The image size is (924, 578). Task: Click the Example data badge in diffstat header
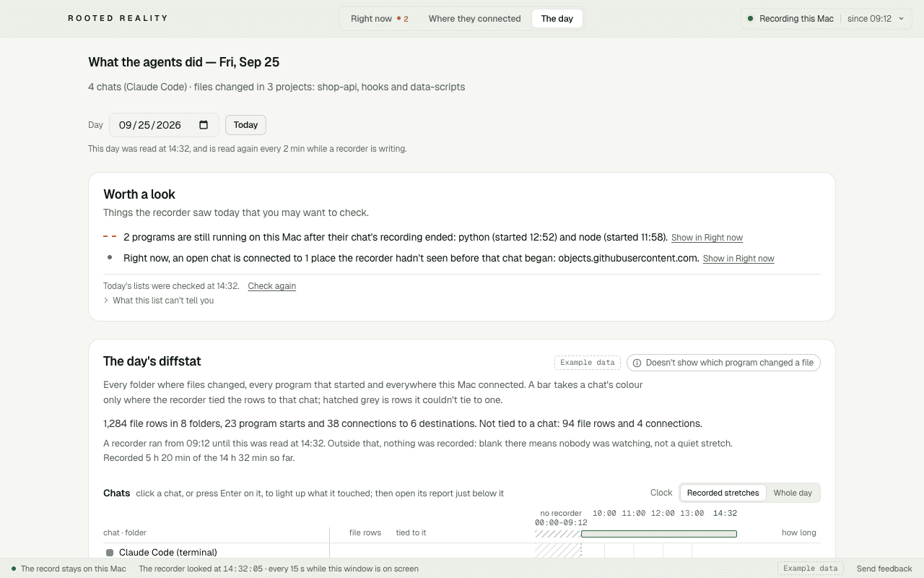pos(587,363)
